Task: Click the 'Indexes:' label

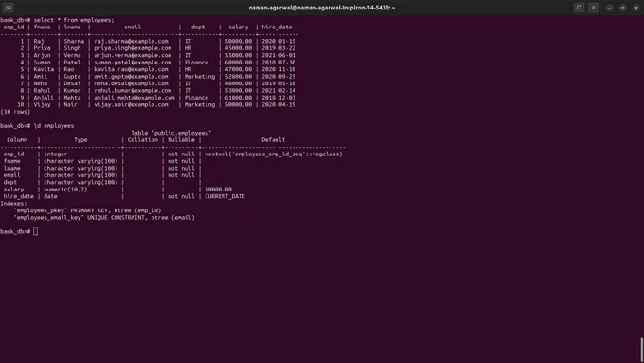Action: tap(13, 204)
